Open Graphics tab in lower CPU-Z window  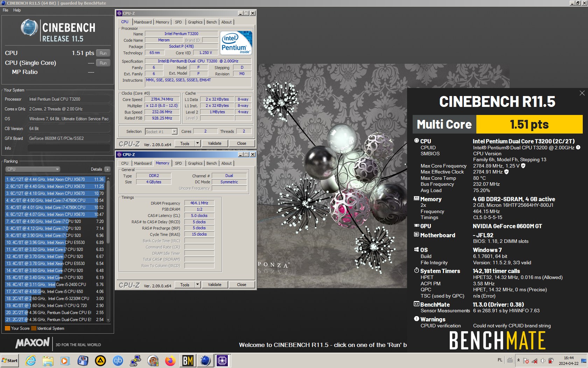tap(195, 163)
